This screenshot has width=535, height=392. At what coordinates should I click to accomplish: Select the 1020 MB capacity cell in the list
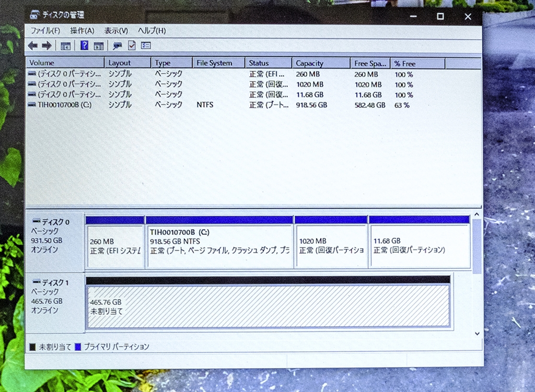[x=310, y=84]
